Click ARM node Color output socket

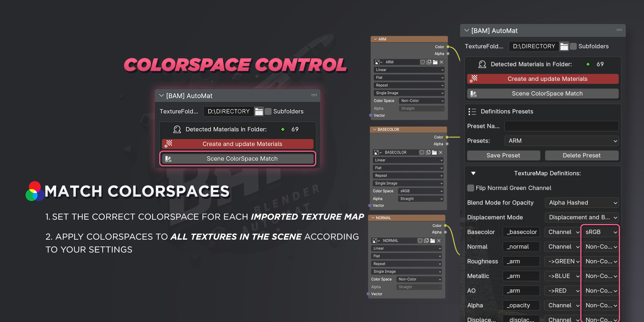coord(448,47)
